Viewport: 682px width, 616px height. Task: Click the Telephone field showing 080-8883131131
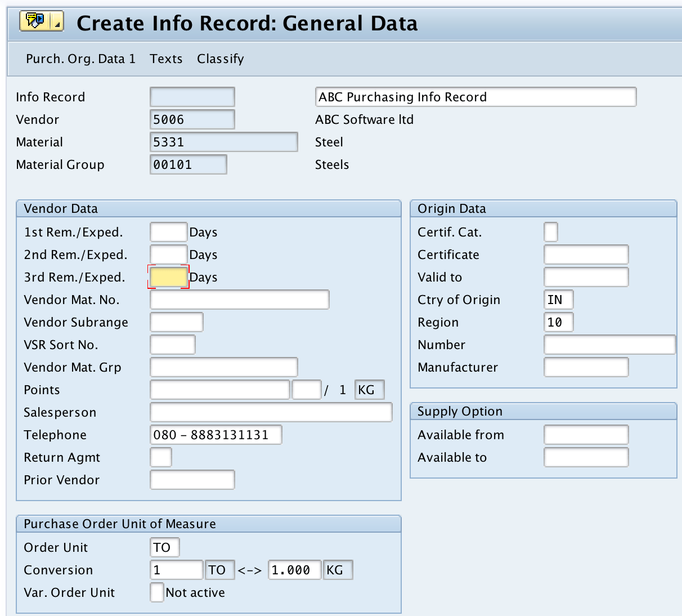tap(216, 435)
